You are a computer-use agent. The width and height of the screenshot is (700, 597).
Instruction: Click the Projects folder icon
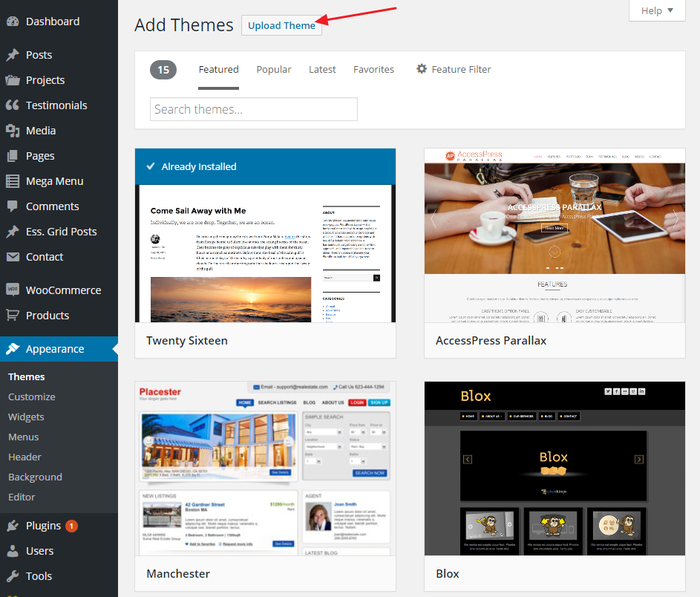(13, 80)
